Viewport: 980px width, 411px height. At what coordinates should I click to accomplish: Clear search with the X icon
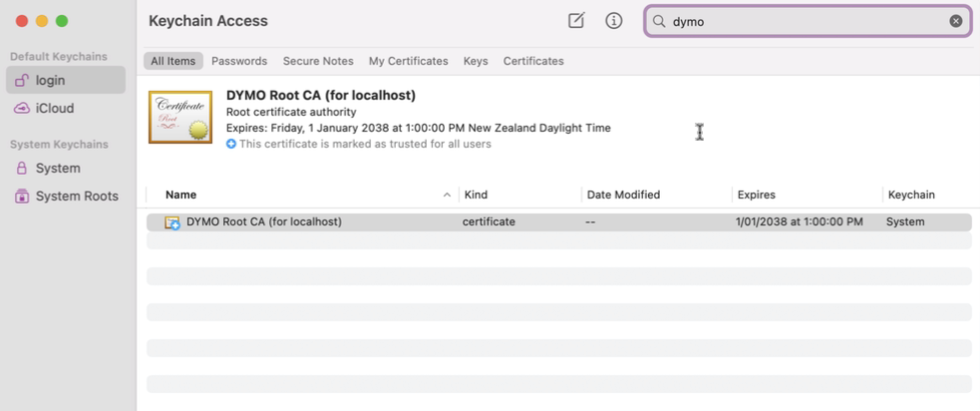tap(955, 21)
